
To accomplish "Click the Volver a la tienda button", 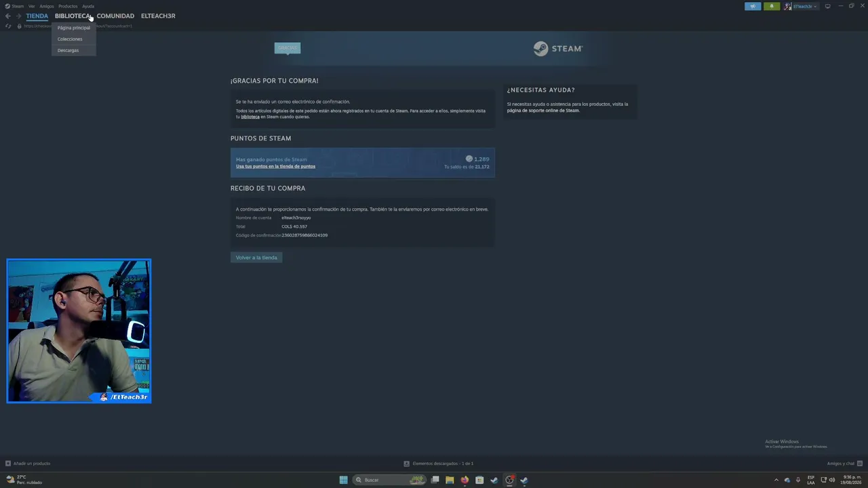I will pos(256,258).
